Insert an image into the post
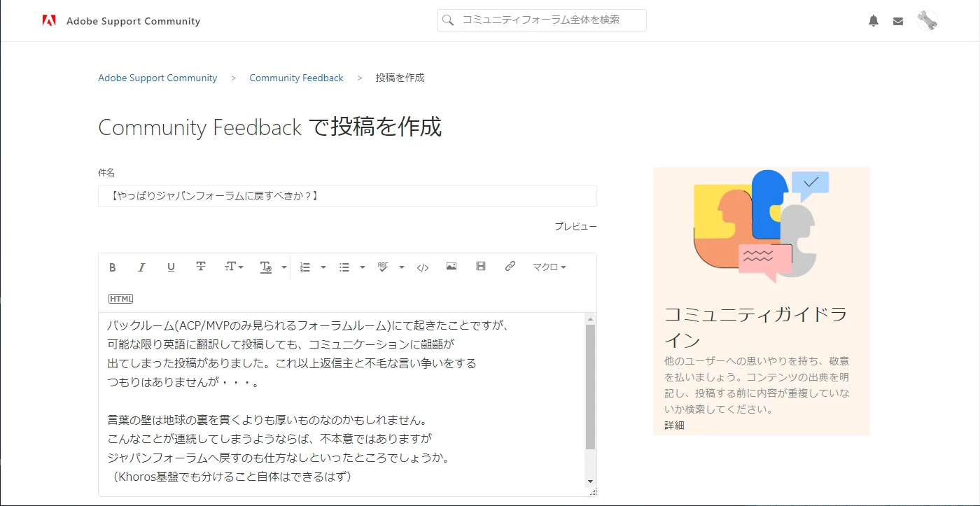980x506 pixels. coord(451,267)
